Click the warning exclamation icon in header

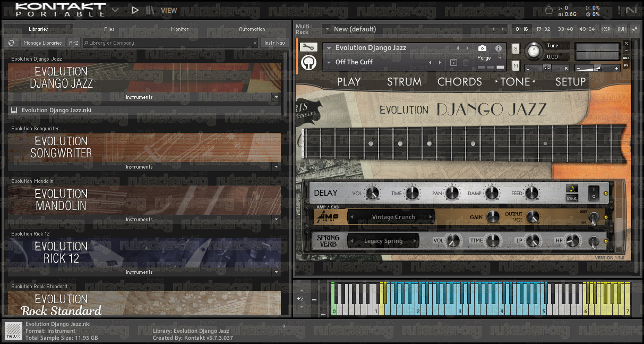pos(618,10)
